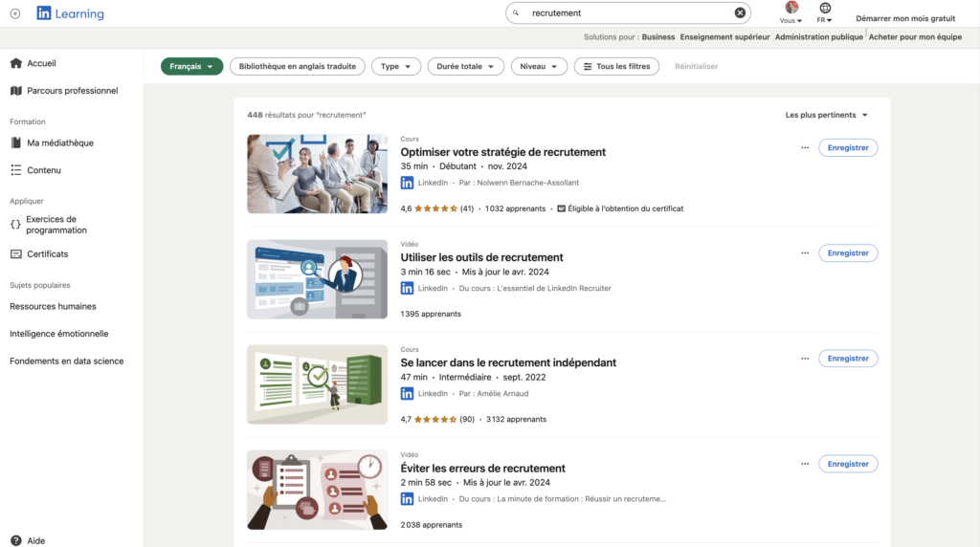Open the Les plus pertinents sort dropdown

tap(827, 115)
